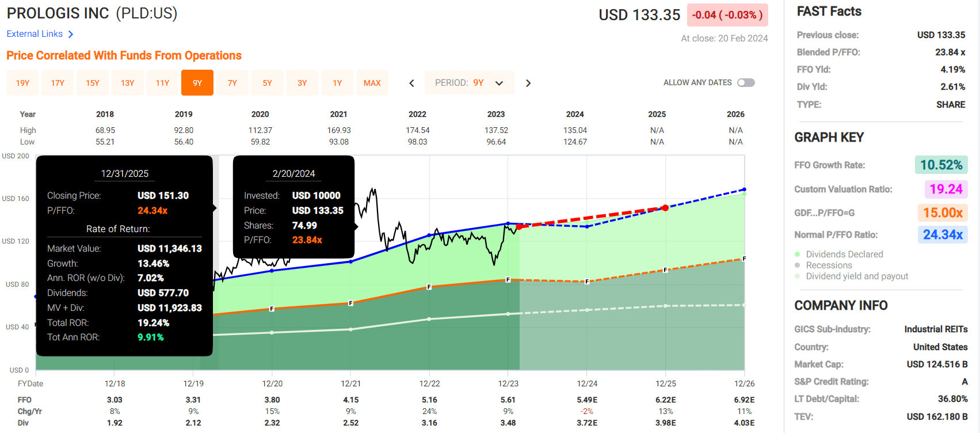This screenshot has width=980, height=433.
Task: Click the GDF P/FFO=G 15.00x badge
Action: pos(943,213)
